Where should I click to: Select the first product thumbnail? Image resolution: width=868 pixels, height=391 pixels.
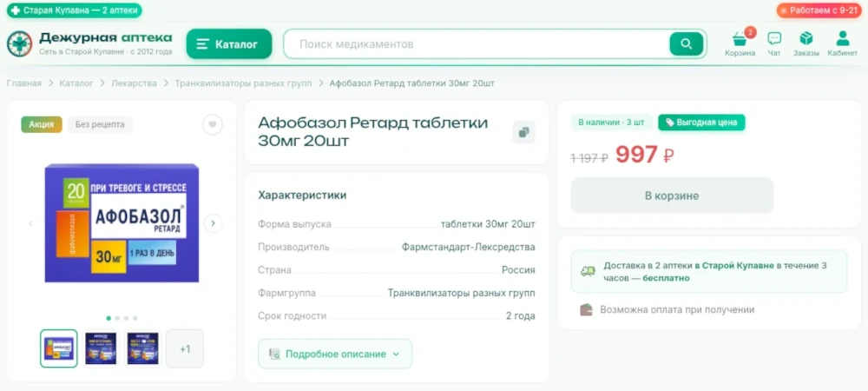tap(59, 348)
